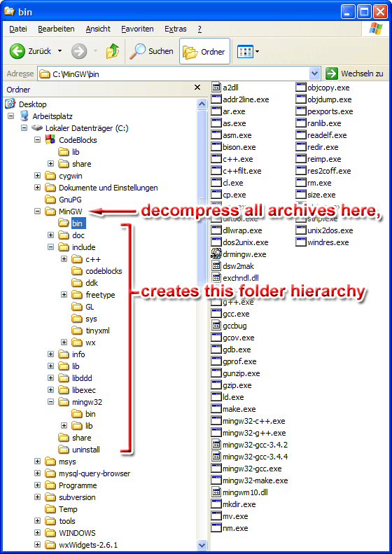Select the gccbug file icon

(216, 326)
